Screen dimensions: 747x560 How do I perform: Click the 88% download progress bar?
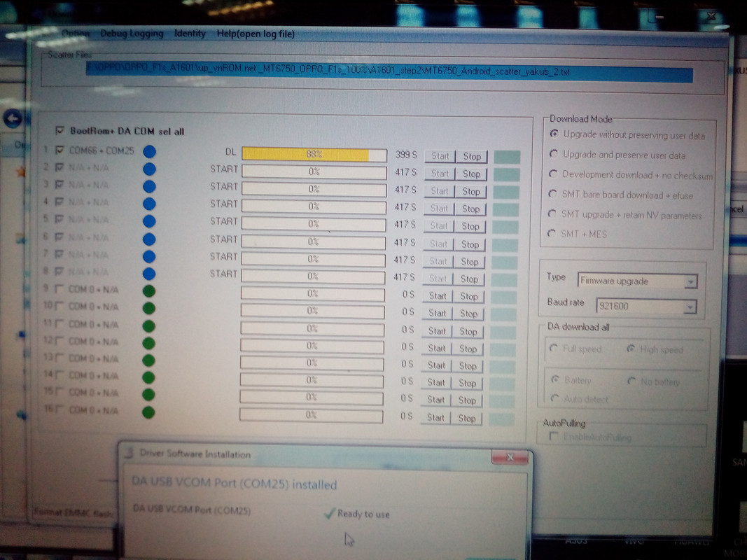click(314, 154)
